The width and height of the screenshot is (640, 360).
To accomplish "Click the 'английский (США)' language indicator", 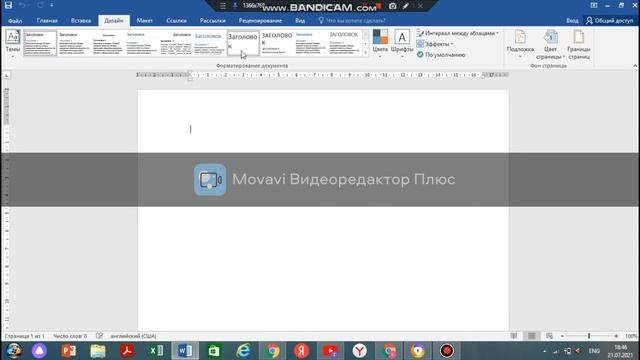I will click(133, 336).
